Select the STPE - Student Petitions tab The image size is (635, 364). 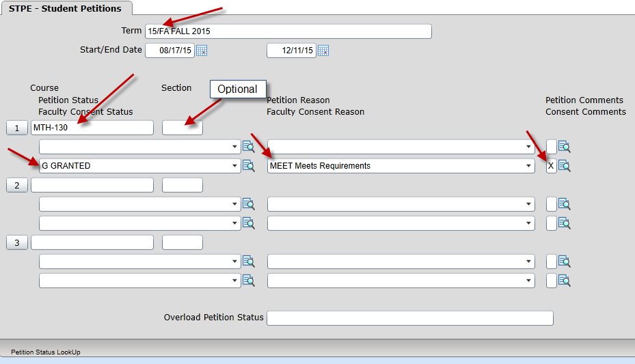coord(66,8)
